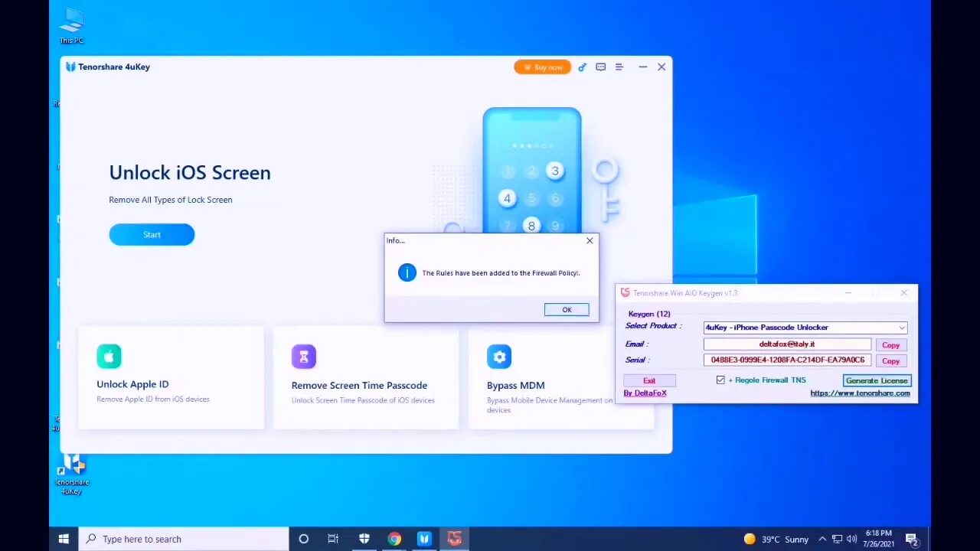The image size is (980, 551).
Task: Minimize the 4uKey window
Action: (642, 67)
